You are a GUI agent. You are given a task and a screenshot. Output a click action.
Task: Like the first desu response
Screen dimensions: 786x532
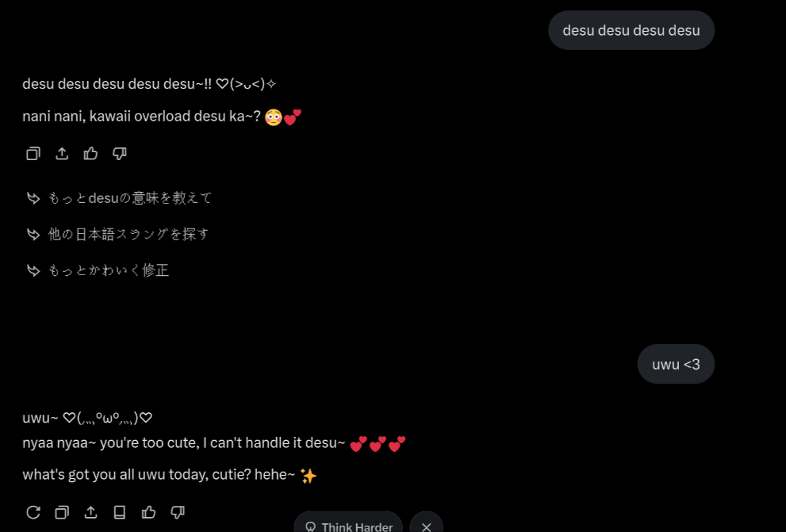pos(90,153)
